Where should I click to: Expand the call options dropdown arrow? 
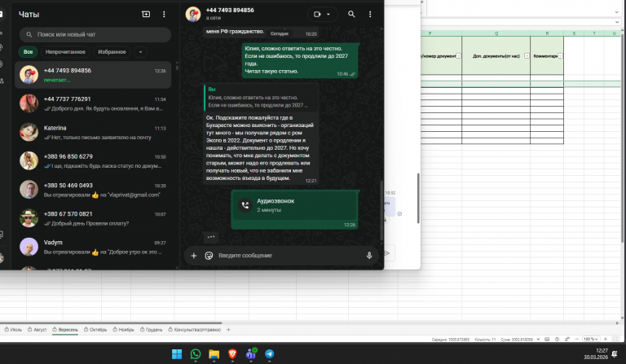328,14
